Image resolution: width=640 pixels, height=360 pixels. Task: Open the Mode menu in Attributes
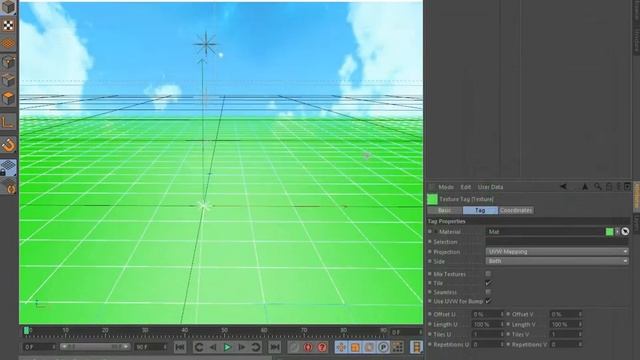click(x=446, y=187)
